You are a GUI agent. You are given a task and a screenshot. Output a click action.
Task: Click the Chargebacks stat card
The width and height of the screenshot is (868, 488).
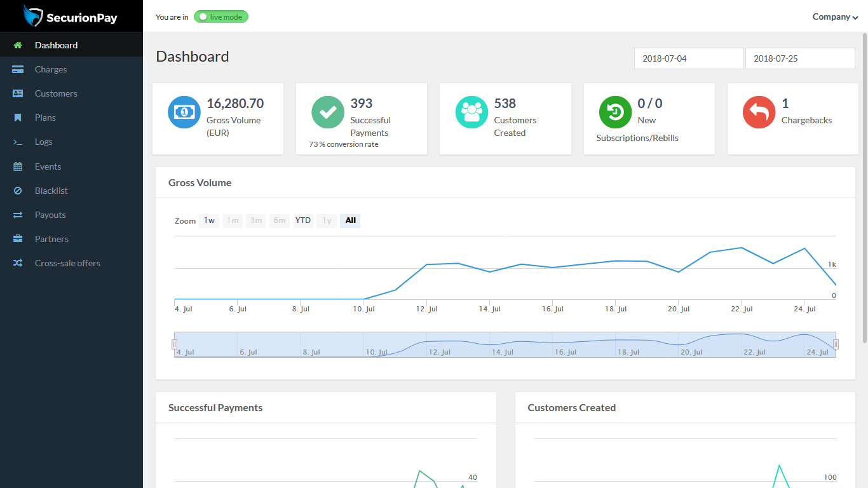pos(792,119)
